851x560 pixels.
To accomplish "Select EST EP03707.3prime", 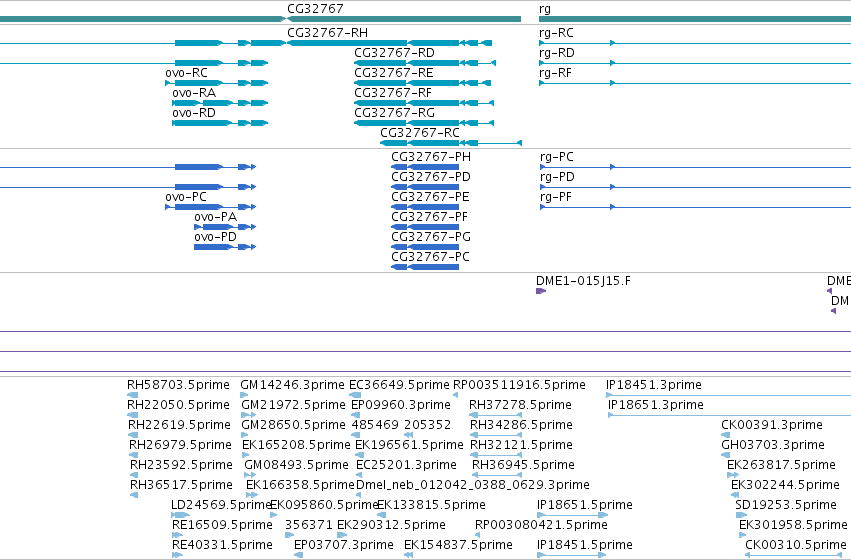I will tap(344, 545).
